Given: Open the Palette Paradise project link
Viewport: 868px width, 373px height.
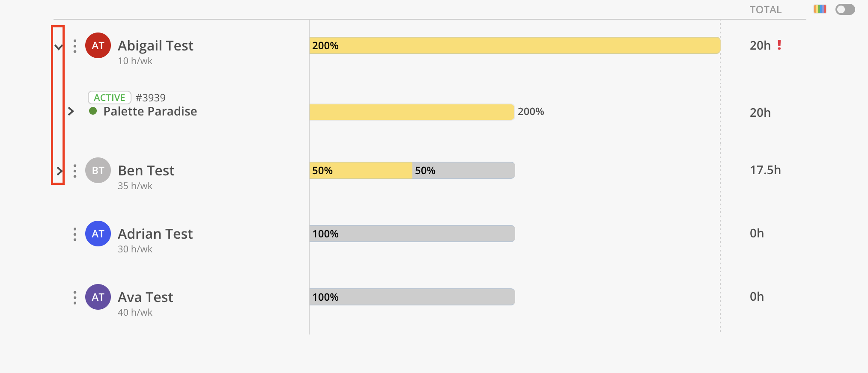Looking at the screenshot, I should [150, 111].
